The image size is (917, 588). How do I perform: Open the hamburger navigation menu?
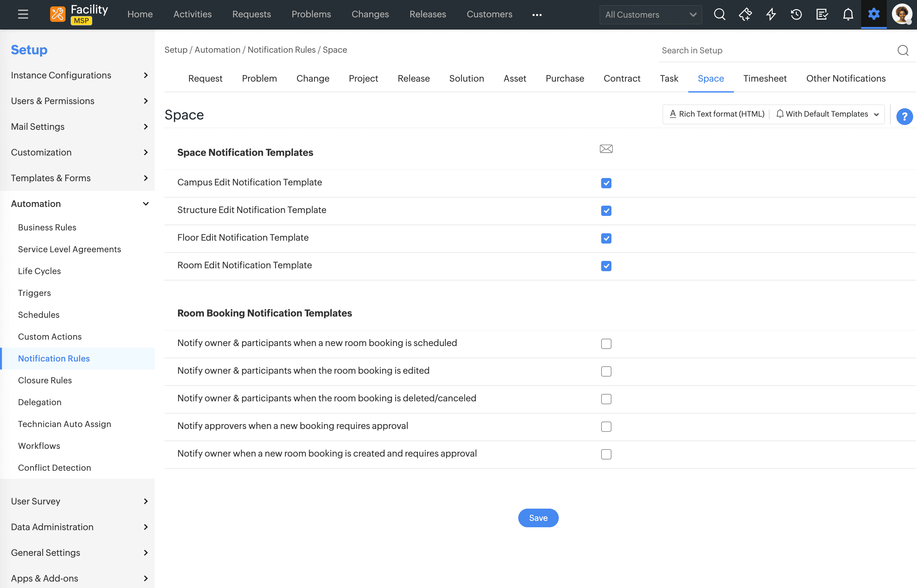coord(23,14)
